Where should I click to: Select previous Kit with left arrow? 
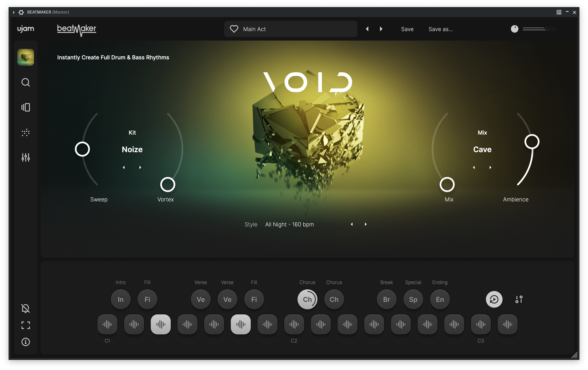(x=124, y=167)
